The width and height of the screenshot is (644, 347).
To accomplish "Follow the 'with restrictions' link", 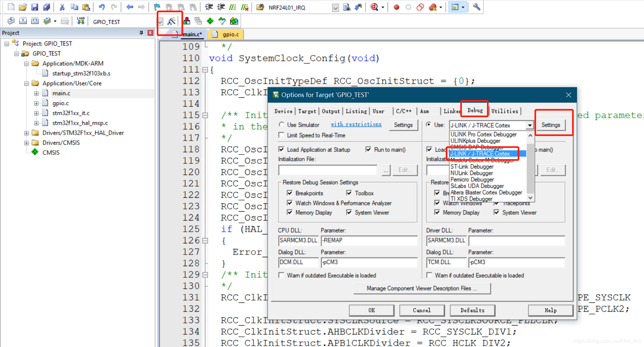I will pyautogui.click(x=356, y=124).
